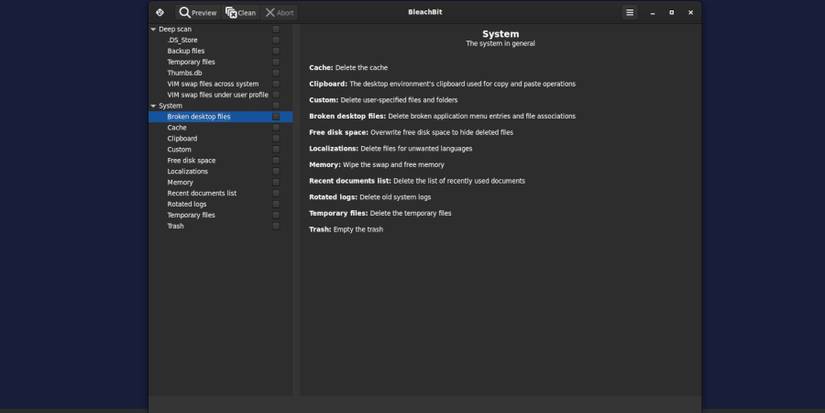Select the Clipboard row in the tree

(x=220, y=138)
